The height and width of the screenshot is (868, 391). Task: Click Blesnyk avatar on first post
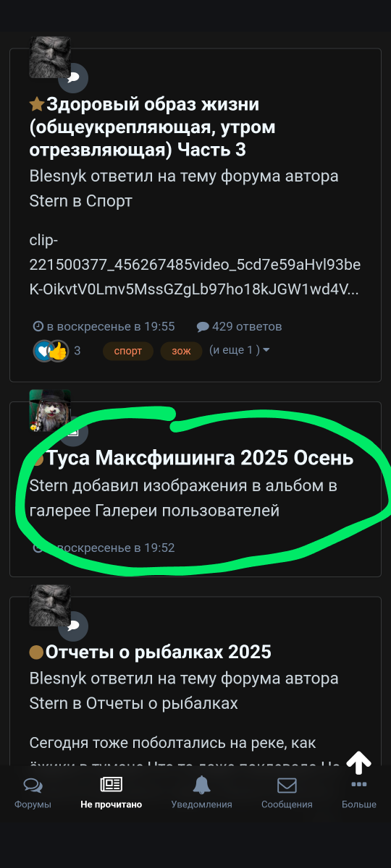pos(49,57)
